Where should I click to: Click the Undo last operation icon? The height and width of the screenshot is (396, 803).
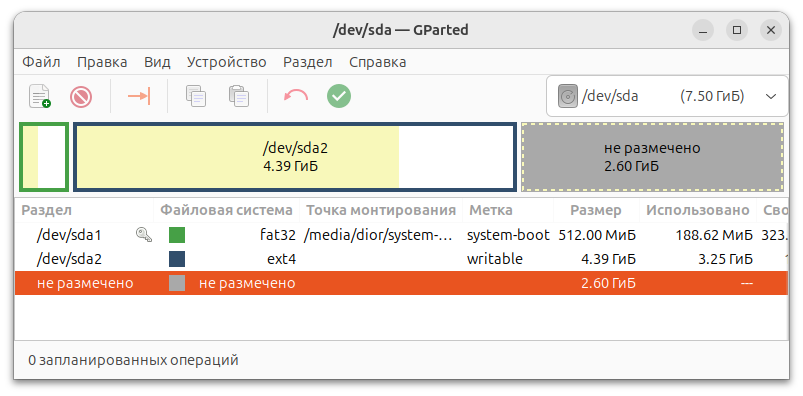coord(296,96)
